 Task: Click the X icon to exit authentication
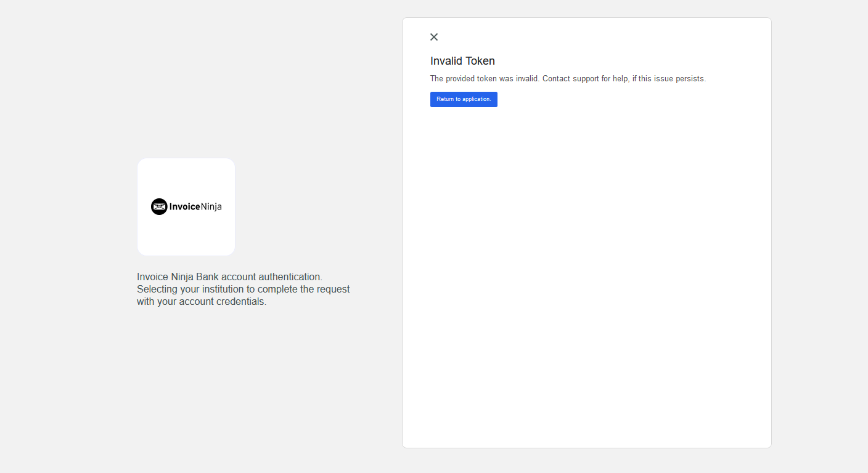434,37
